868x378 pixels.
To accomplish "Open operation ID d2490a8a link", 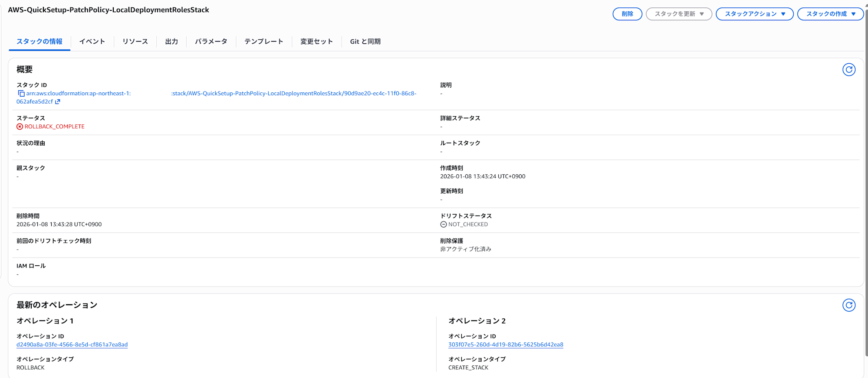I will click(72, 345).
